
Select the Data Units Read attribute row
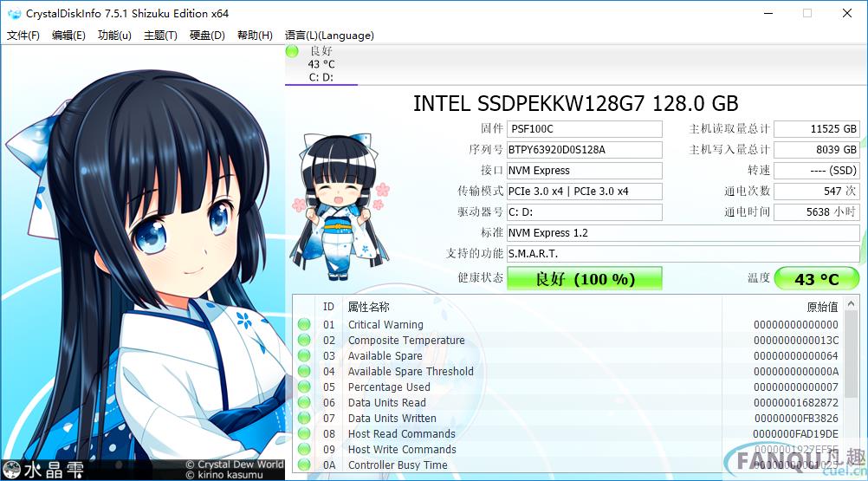coord(568,402)
